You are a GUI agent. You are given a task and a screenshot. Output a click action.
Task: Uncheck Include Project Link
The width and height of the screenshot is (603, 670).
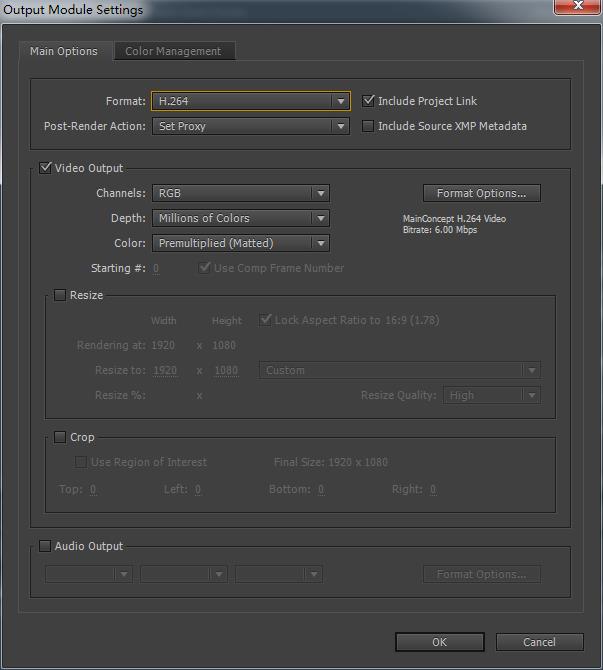369,101
